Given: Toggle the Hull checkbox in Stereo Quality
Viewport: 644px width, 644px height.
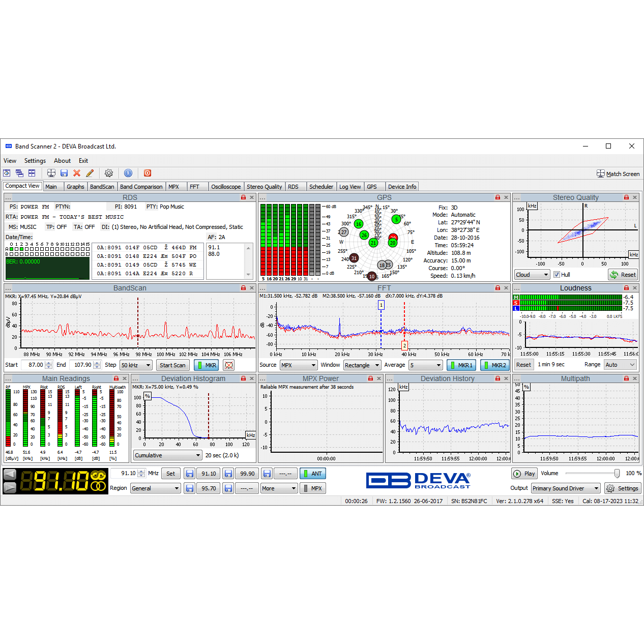Looking at the screenshot, I should (x=557, y=275).
